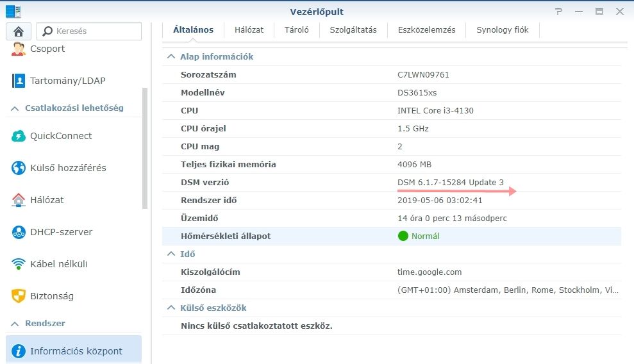Collapse the Rendszer sidebar group
Screen dimensions: 634x364
pyautogui.click(x=15, y=324)
